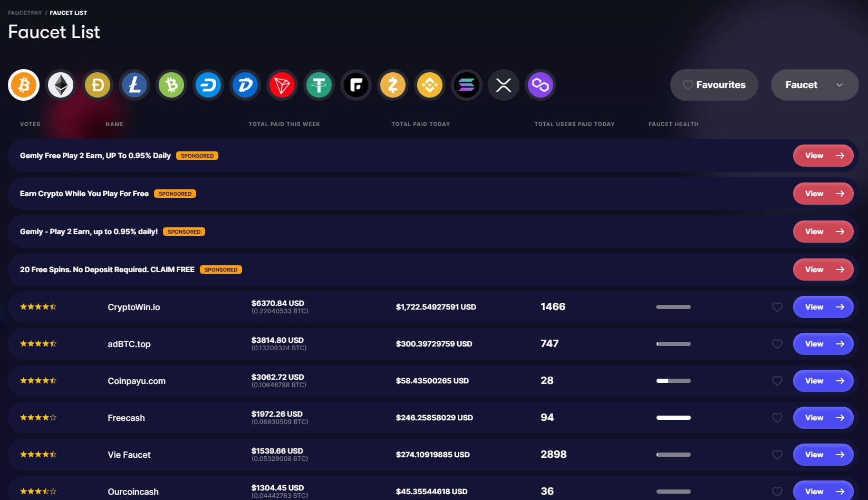Go to the FaucetPay breadcrumb link
This screenshot has width=868, height=500.
pyautogui.click(x=25, y=13)
